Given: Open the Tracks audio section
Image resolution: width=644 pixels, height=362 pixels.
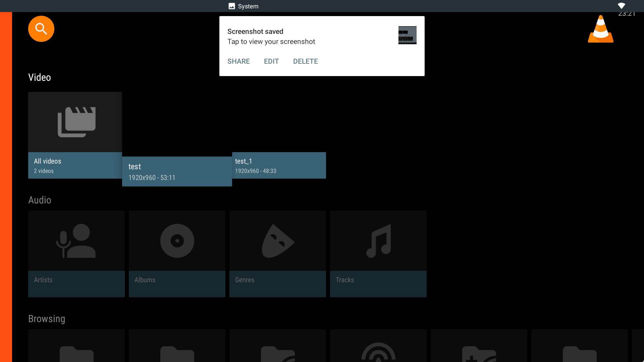Looking at the screenshot, I should tap(378, 254).
